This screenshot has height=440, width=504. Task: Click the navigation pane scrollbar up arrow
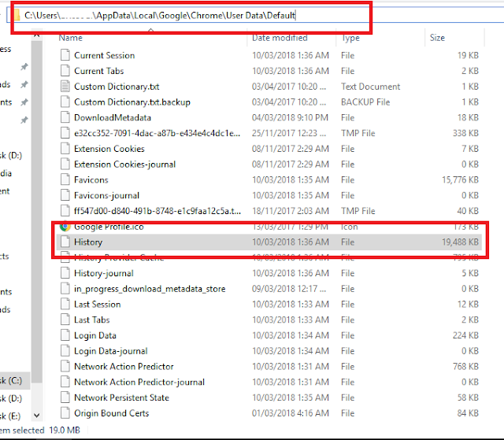[37, 35]
